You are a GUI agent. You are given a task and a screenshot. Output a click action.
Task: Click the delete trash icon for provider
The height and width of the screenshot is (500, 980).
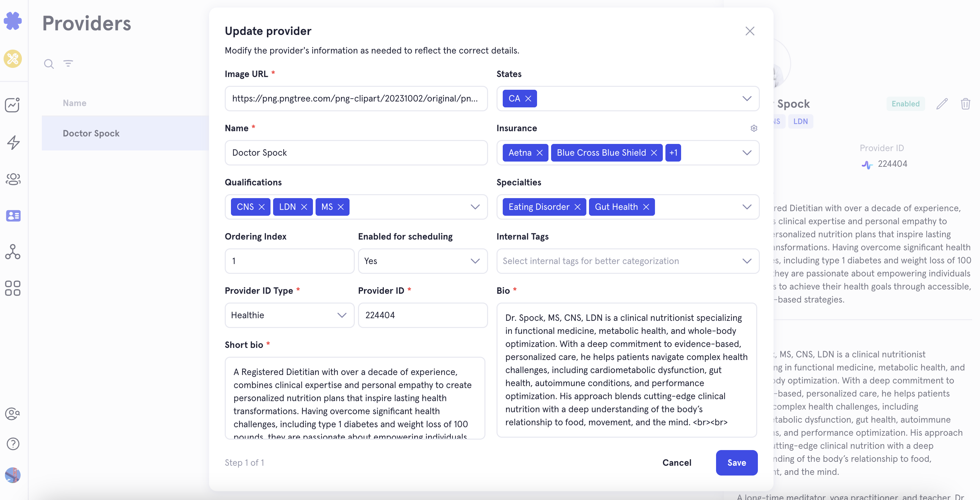click(x=966, y=104)
